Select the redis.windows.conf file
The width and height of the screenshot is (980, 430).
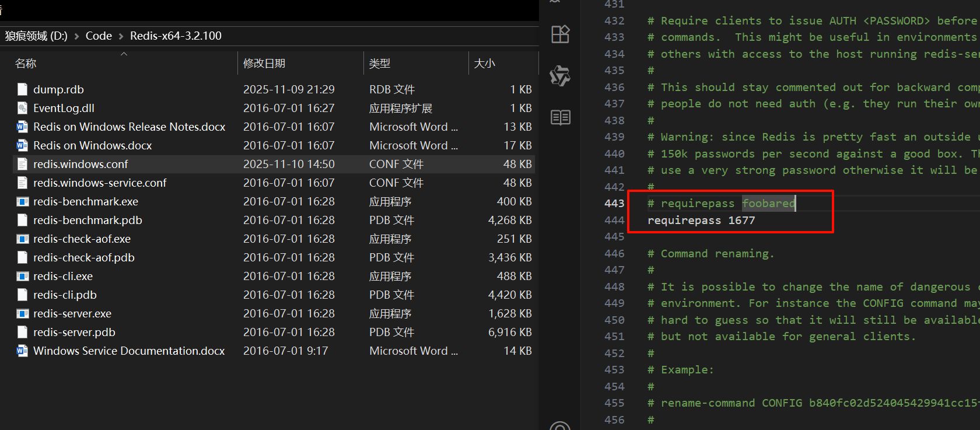[x=80, y=165]
